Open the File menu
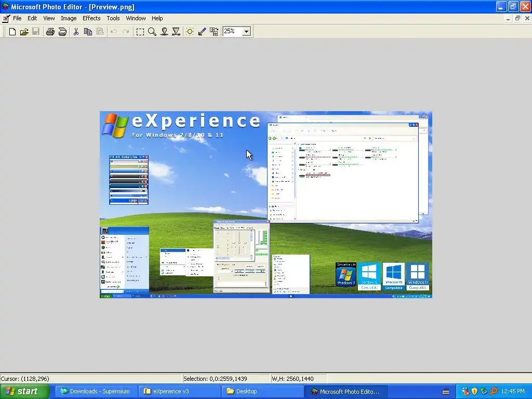 click(x=17, y=18)
